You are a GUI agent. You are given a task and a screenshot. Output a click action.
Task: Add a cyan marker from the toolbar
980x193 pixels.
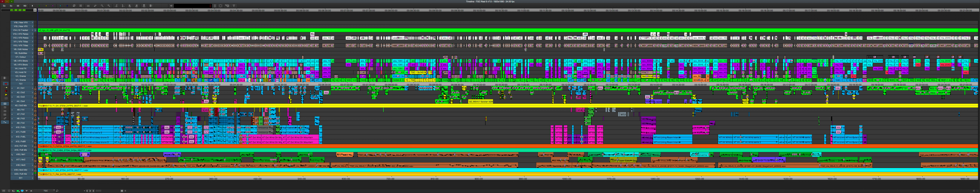(60, 6)
